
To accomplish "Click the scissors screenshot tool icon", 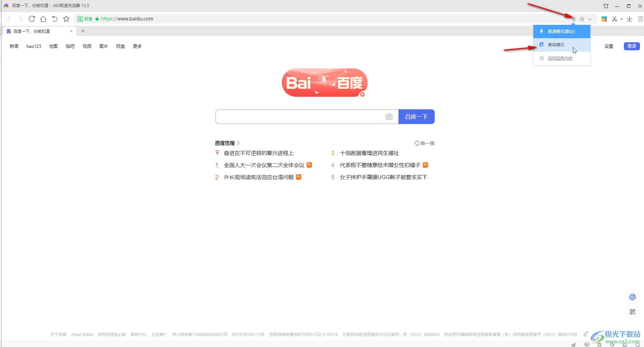I will click(x=614, y=19).
